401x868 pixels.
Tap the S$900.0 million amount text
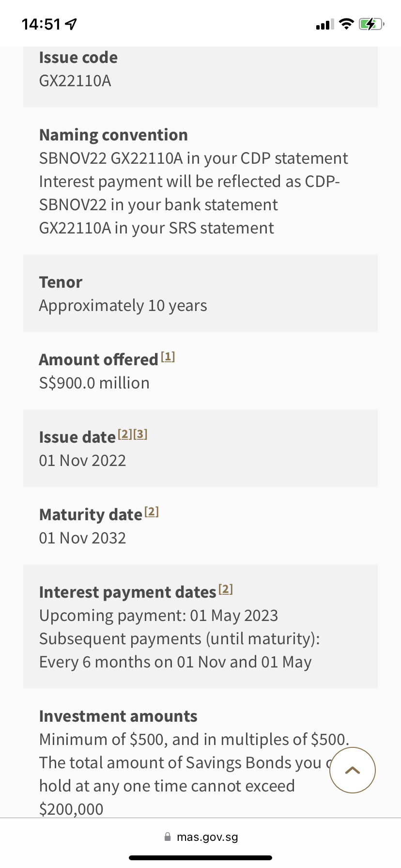pos(94,383)
